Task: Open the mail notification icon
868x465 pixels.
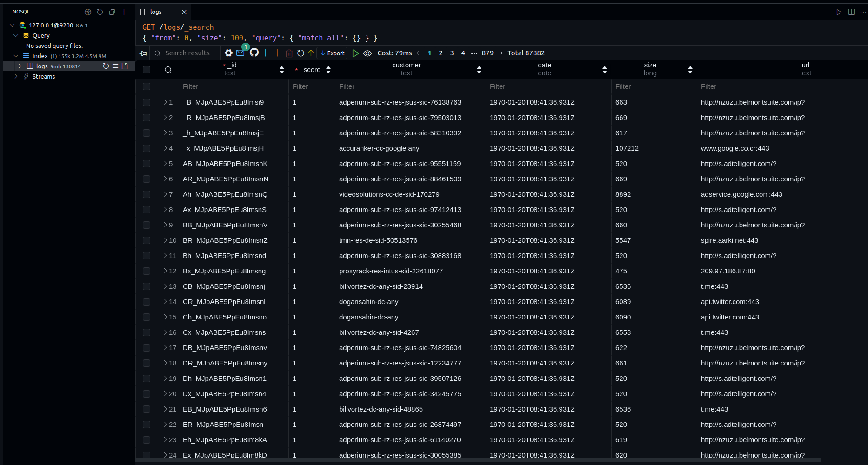Action: 240,53
